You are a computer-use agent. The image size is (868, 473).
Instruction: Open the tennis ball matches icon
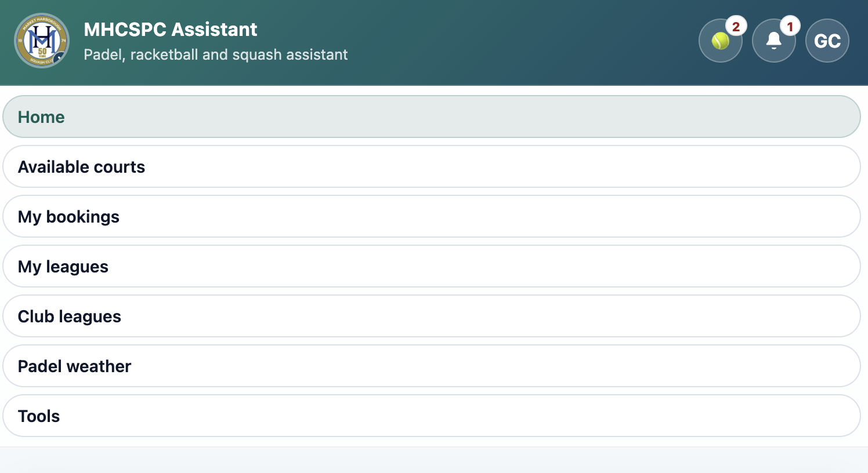pyautogui.click(x=720, y=41)
